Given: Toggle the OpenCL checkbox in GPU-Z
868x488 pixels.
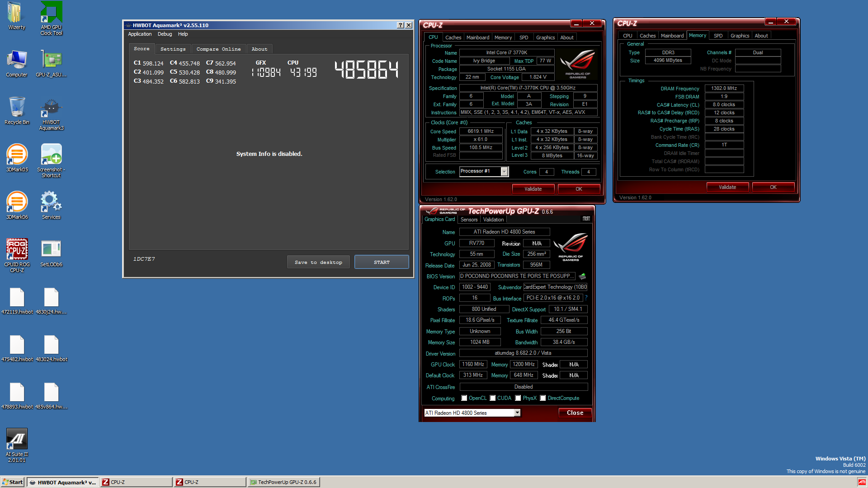Looking at the screenshot, I should coord(464,398).
